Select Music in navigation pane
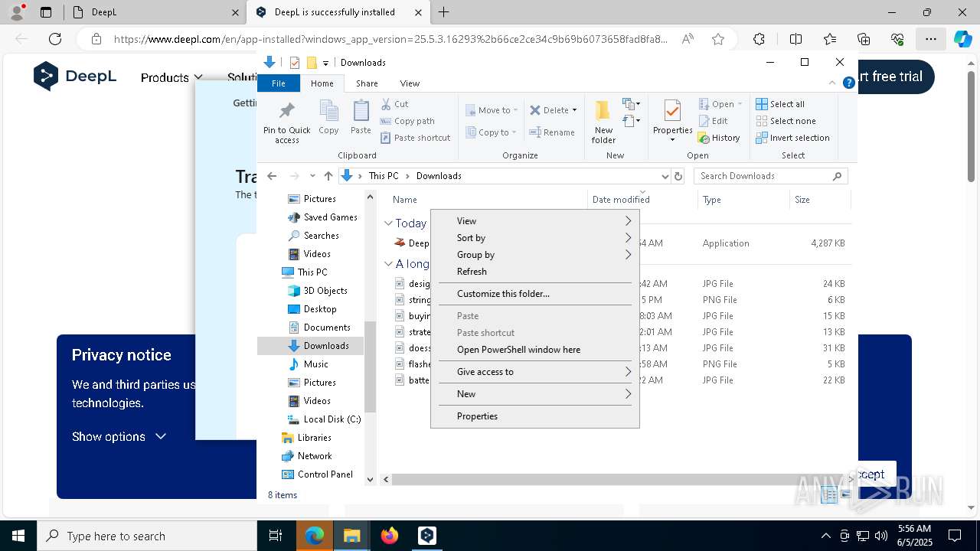980x551 pixels. point(308,364)
